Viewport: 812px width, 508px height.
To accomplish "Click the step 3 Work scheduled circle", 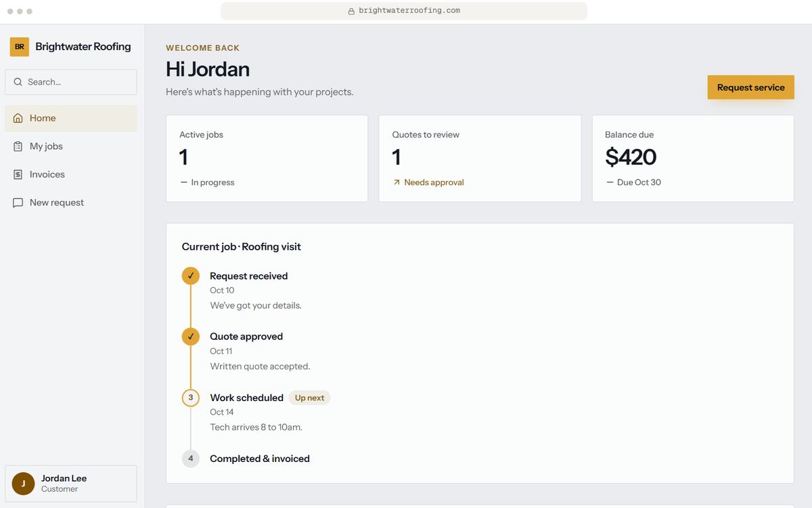I will [x=191, y=398].
